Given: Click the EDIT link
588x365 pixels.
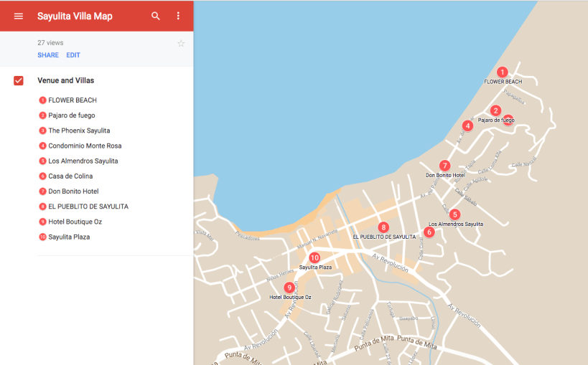Looking at the screenshot, I should (73, 55).
